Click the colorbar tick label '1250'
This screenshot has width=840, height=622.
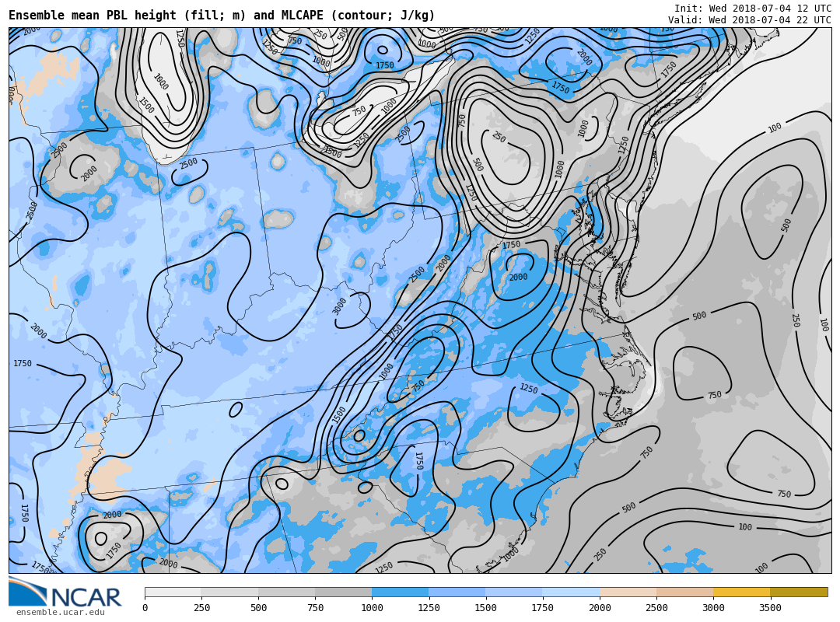pyautogui.click(x=429, y=607)
